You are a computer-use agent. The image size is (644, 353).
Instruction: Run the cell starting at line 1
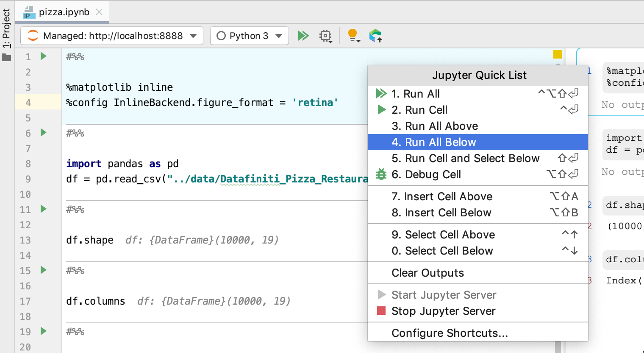pyautogui.click(x=43, y=56)
